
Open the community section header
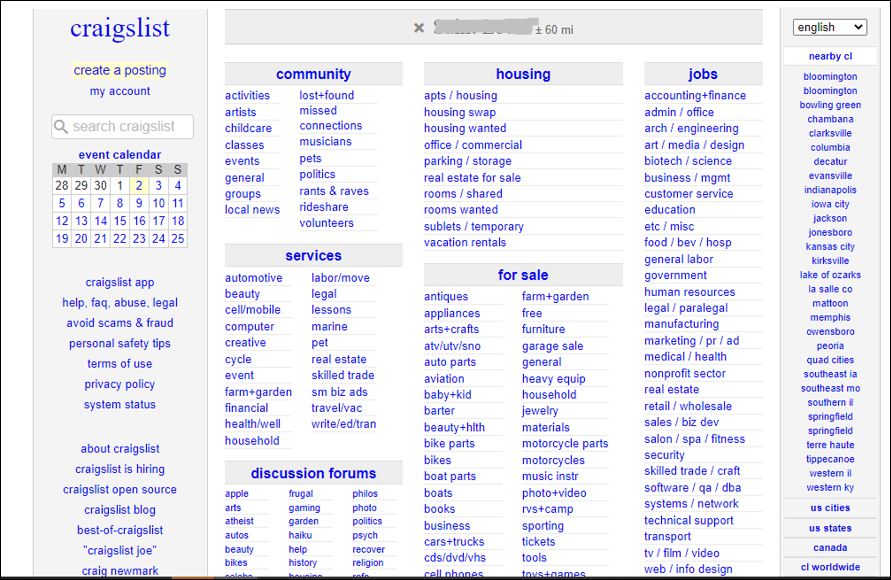[x=314, y=74]
